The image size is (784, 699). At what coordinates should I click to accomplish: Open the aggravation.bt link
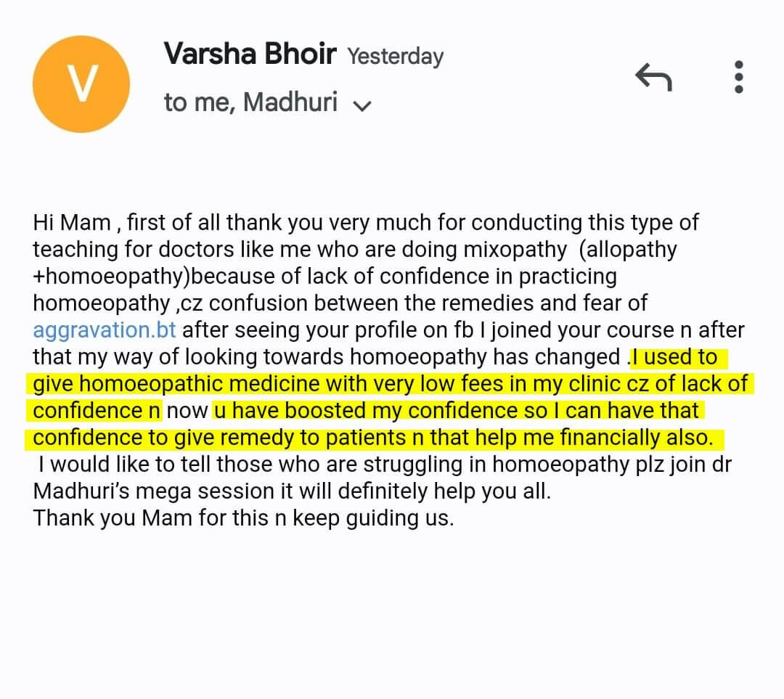click(104, 330)
